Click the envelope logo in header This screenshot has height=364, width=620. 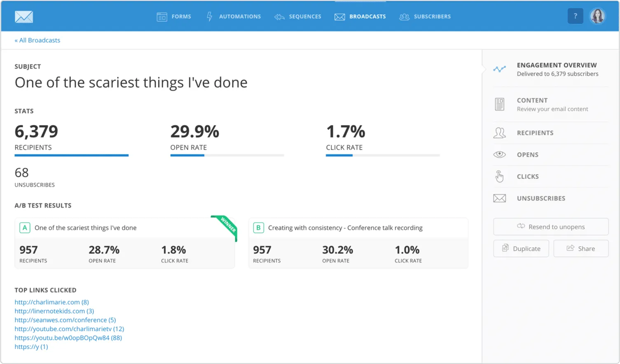[x=24, y=16]
